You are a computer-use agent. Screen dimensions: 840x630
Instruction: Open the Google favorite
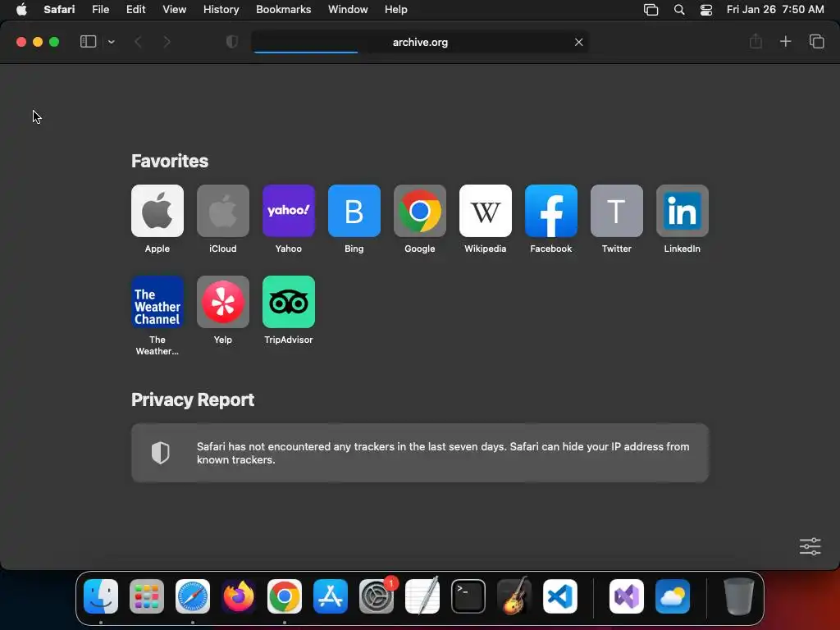(420, 211)
